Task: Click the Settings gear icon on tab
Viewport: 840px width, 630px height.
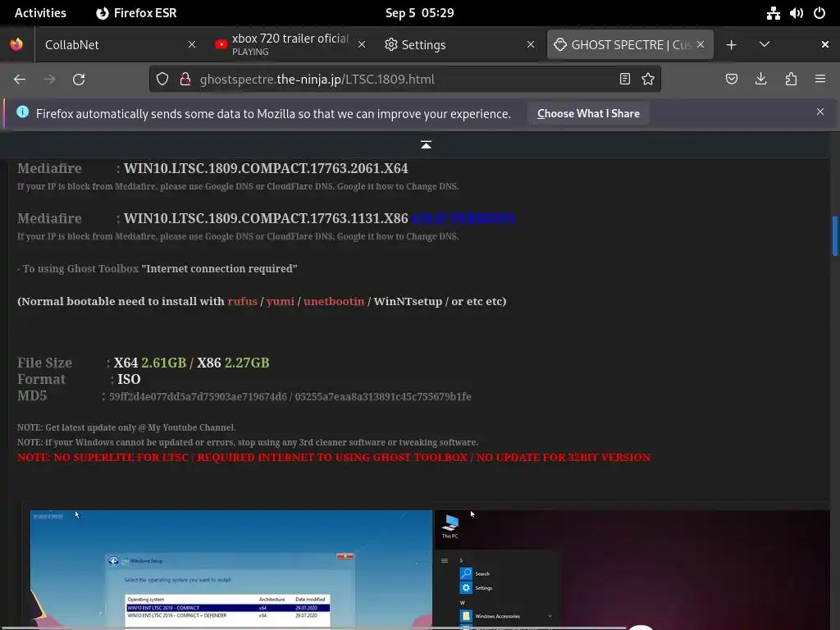Action: pyautogui.click(x=391, y=44)
